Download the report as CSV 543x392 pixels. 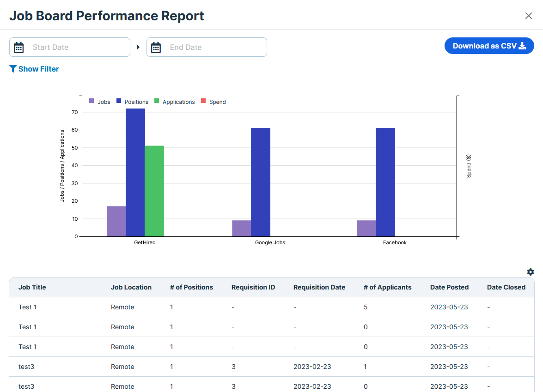[489, 46]
